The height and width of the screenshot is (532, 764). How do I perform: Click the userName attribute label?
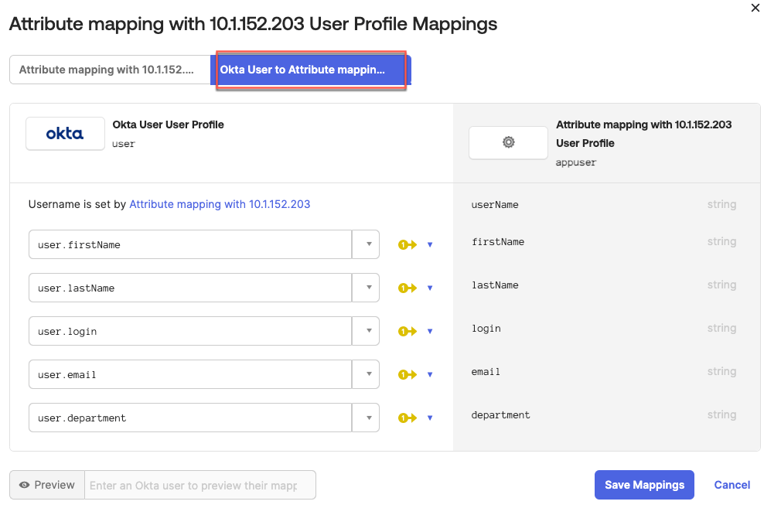[495, 205]
